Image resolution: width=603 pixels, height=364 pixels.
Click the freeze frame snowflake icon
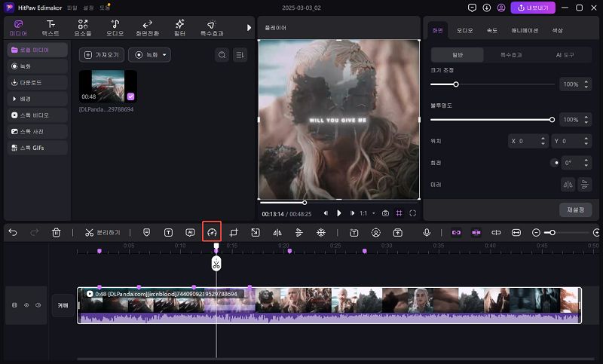[320, 233]
